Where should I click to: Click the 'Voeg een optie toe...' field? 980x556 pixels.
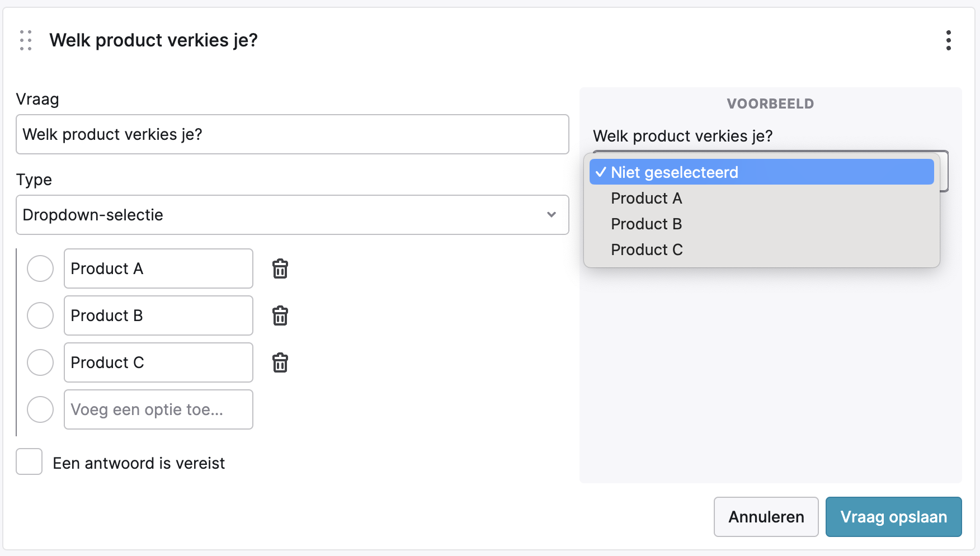point(158,409)
